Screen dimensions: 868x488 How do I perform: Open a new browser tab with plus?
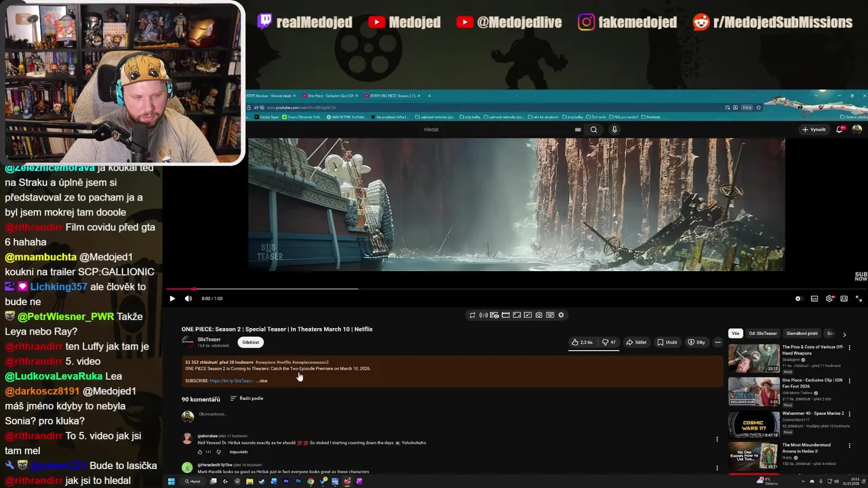click(429, 96)
